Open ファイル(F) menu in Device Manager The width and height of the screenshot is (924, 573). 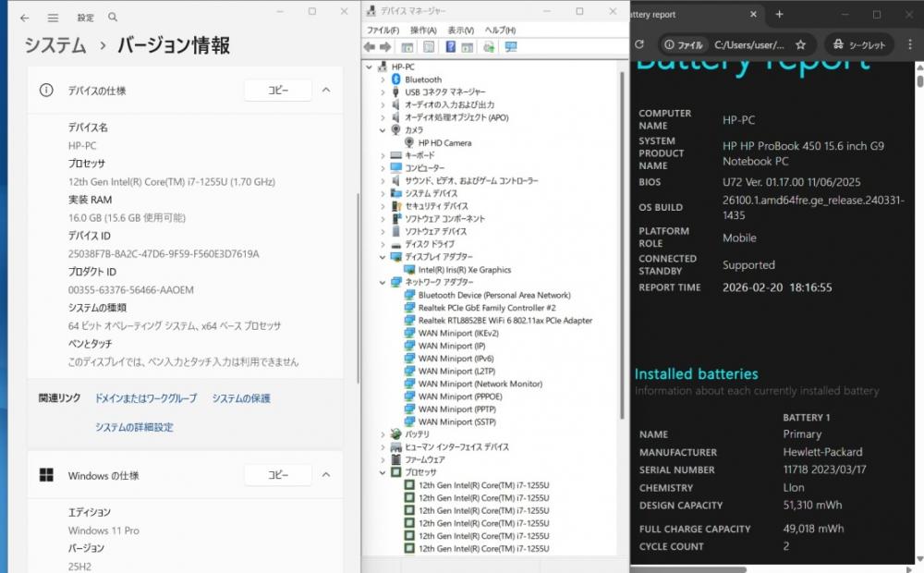coord(383,30)
